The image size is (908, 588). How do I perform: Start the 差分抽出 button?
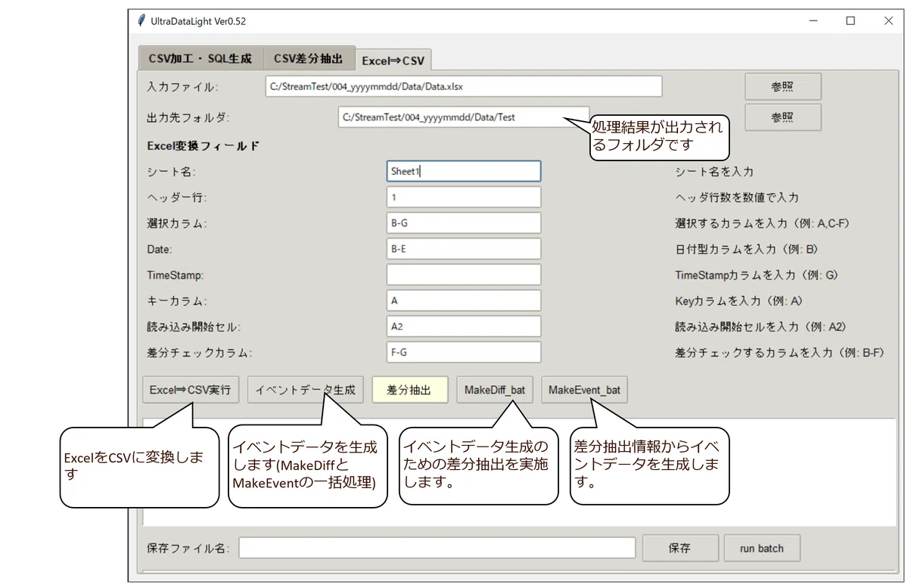(409, 390)
